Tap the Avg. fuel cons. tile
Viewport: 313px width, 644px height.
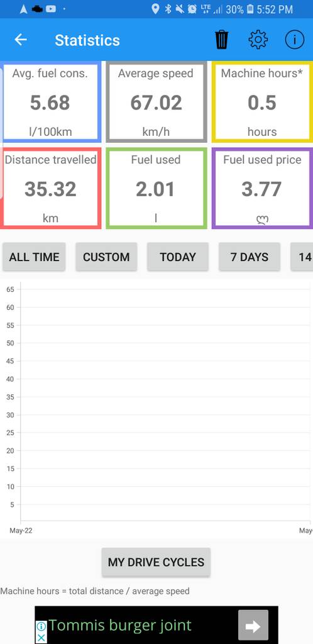(x=50, y=102)
